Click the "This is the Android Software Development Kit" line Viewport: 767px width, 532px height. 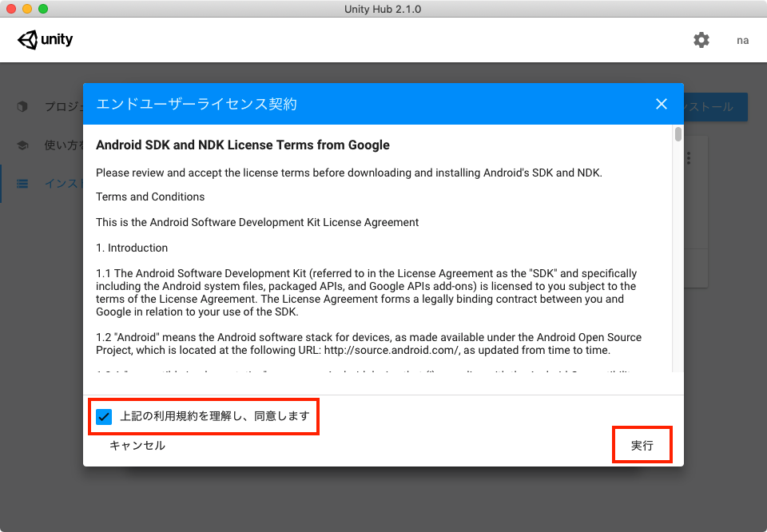click(257, 223)
